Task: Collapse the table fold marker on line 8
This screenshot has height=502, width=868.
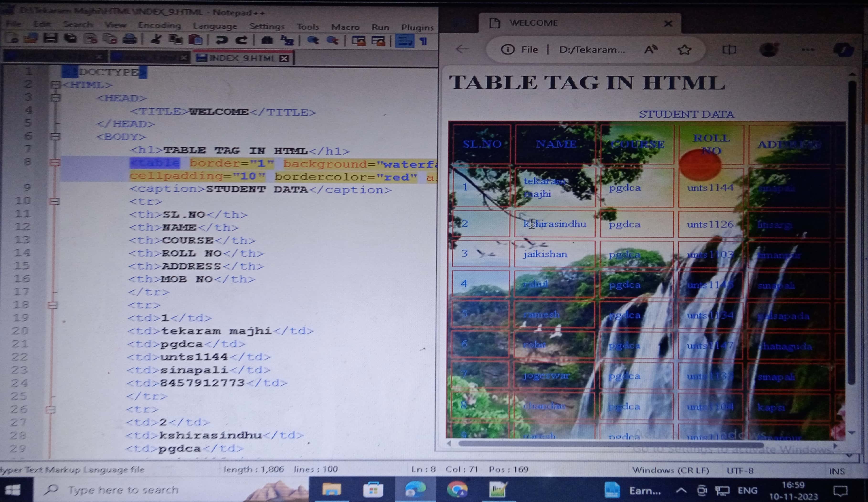Action: [x=55, y=162]
